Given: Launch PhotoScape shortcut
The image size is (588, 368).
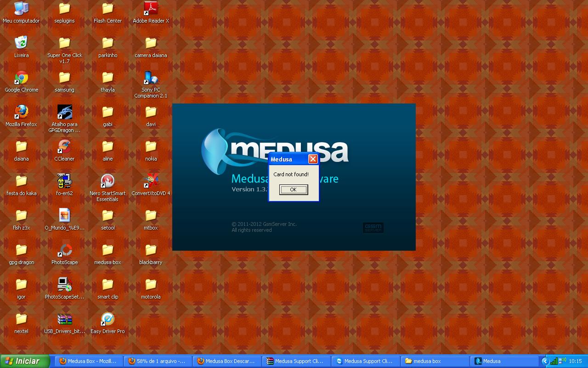Looking at the screenshot, I should coord(64,250).
